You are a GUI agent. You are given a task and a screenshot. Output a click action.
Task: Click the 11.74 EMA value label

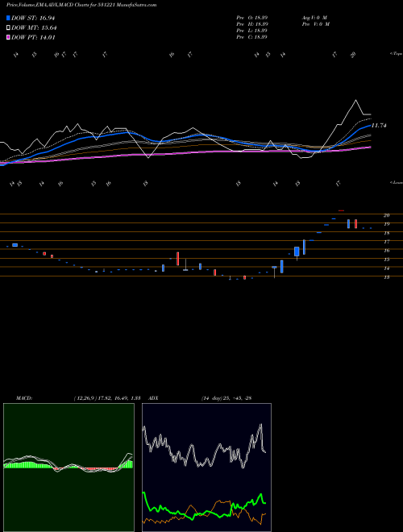point(380,126)
